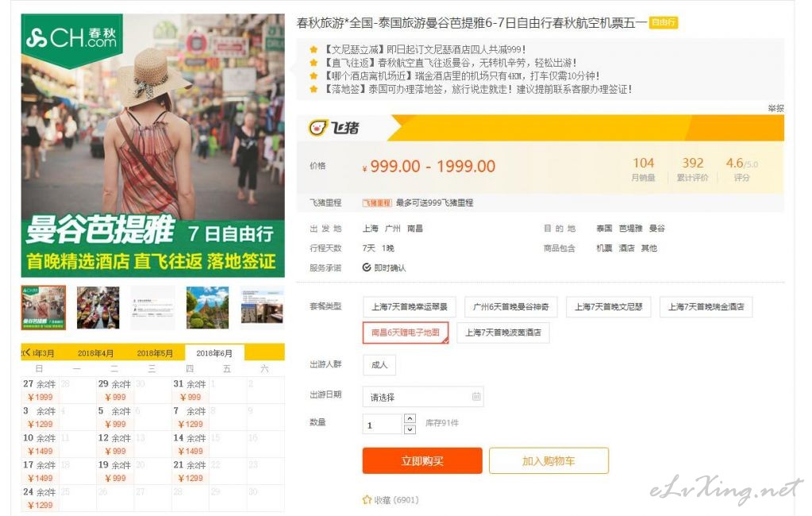Switch calendar to 2018年6月 tab
Image resolution: width=812 pixels, height=516 pixels.
pos(214,352)
